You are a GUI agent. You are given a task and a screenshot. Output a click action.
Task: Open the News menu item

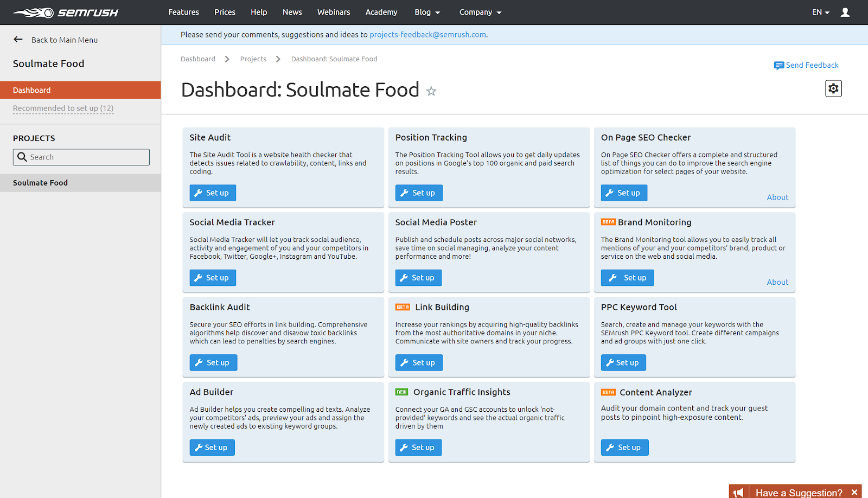point(292,12)
